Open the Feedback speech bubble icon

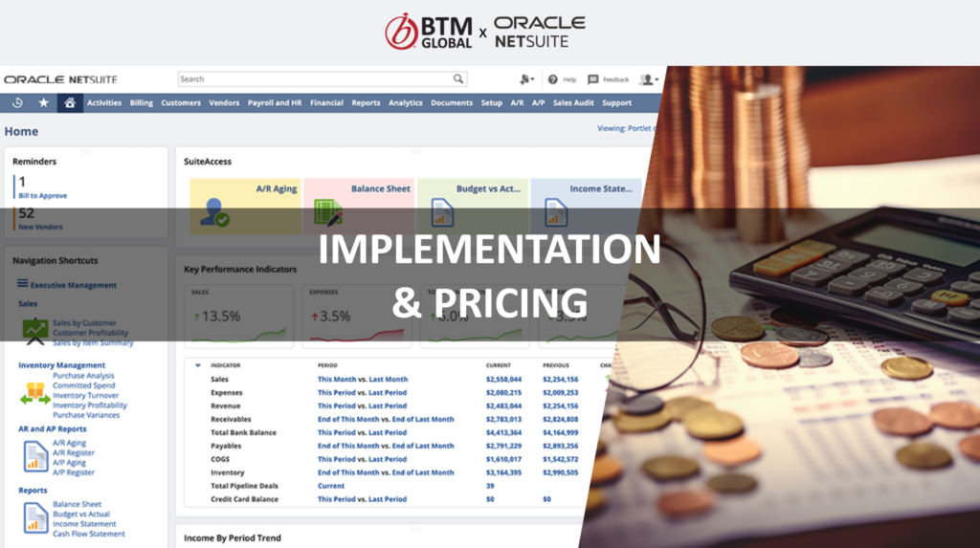[x=593, y=79]
